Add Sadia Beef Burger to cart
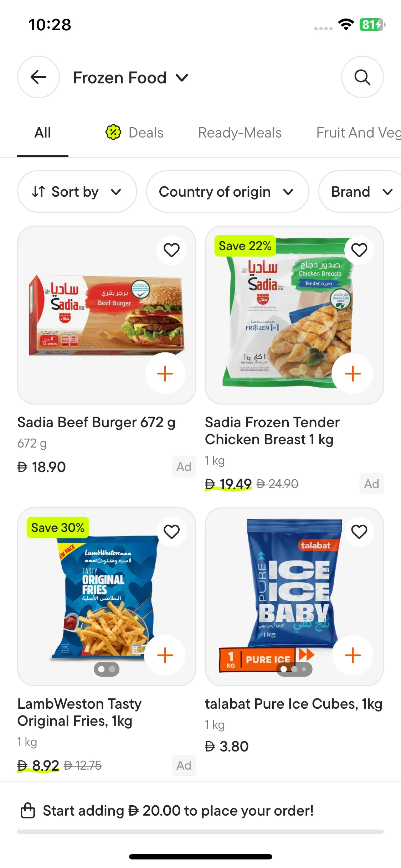Screen dimensions: 401x868 tap(165, 373)
